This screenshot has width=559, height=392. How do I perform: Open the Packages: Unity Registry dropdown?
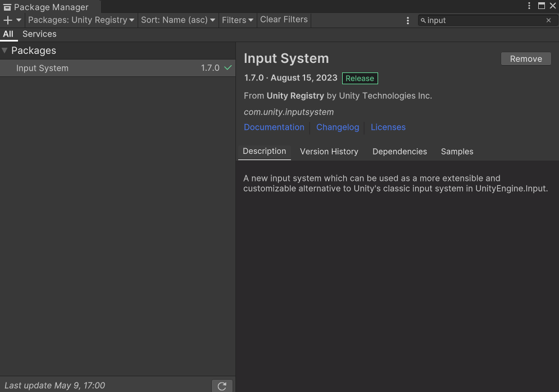coord(81,20)
